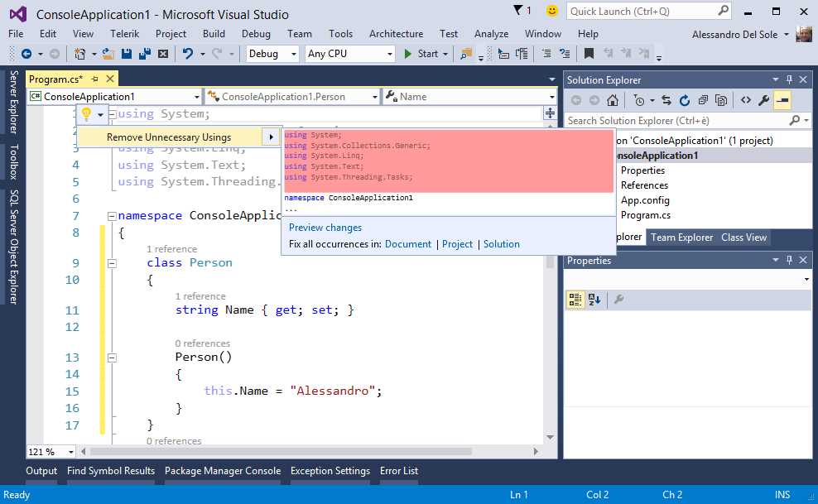The height and width of the screenshot is (504, 818).
Task: Collapse the Person class with its minus expander
Action: [x=112, y=262]
